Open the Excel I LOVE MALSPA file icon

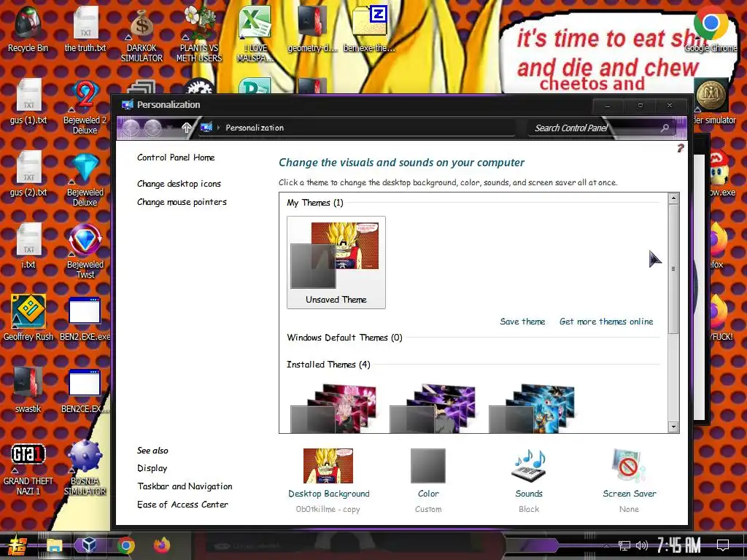255,34
